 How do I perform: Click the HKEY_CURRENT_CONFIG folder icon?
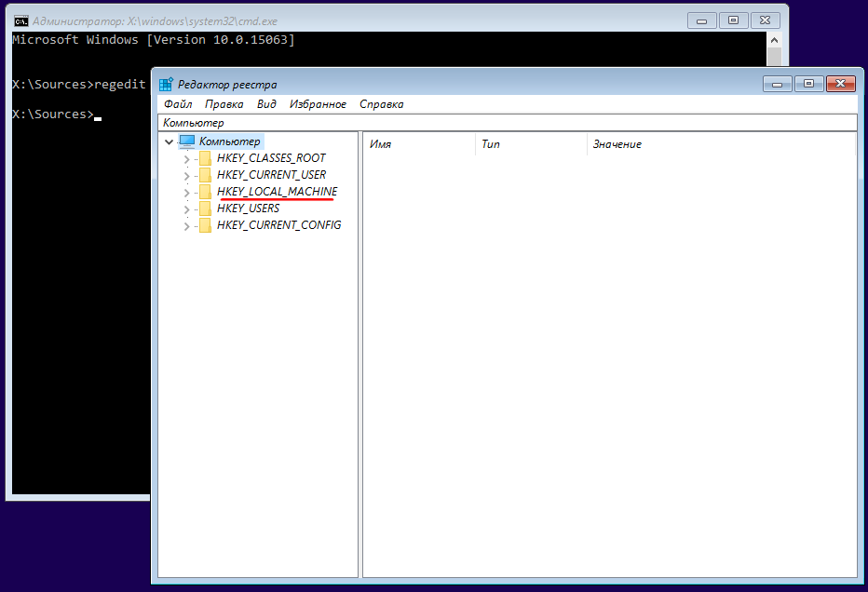pyautogui.click(x=206, y=225)
